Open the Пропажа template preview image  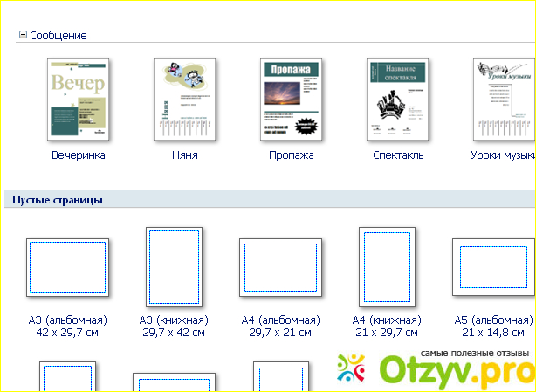tap(291, 99)
